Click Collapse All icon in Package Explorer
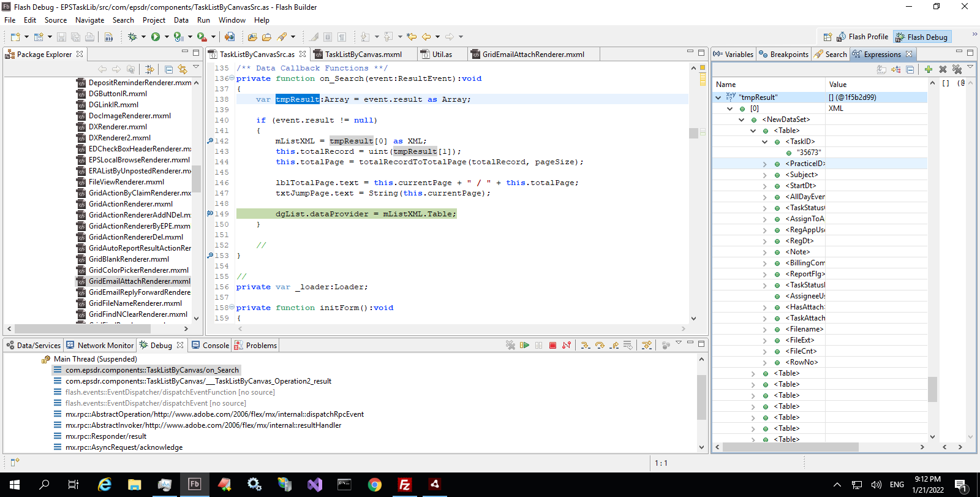This screenshot has height=497, width=980. (x=169, y=69)
